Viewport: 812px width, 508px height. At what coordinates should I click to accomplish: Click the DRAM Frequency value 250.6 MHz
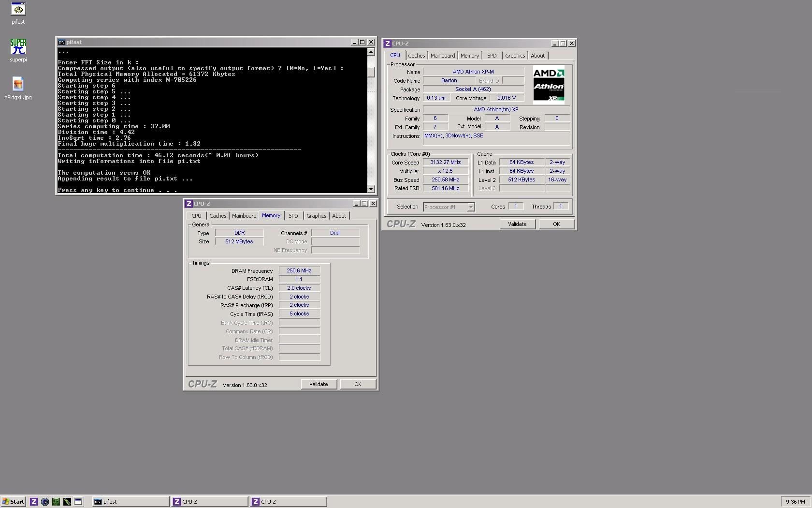[299, 271]
